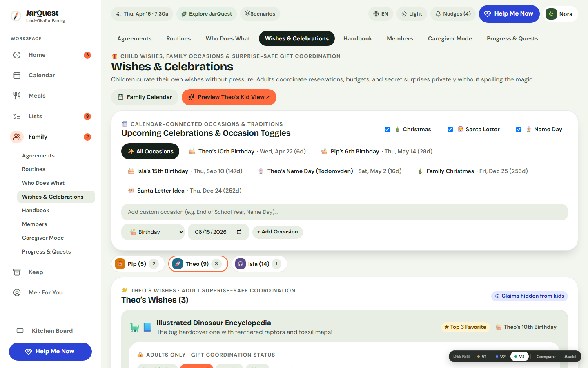Click the + Add Occasion button
The width and height of the screenshot is (588, 368).
[x=278, y=232]
